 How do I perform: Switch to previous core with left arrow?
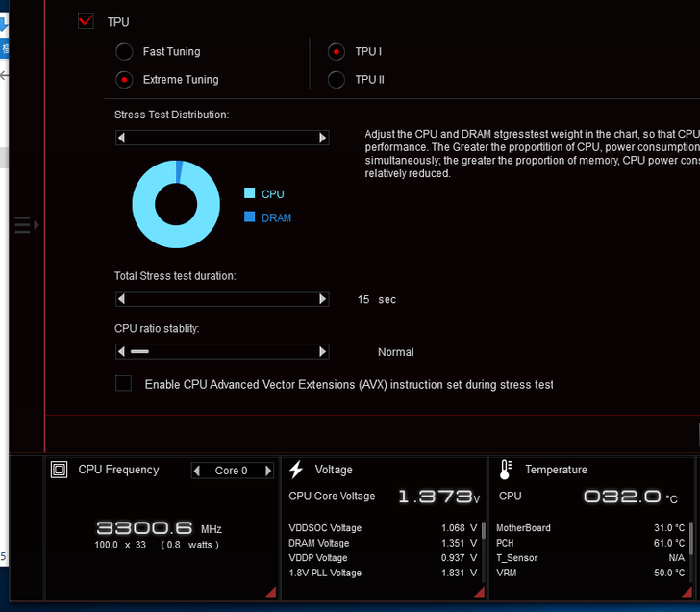[197, 471]
